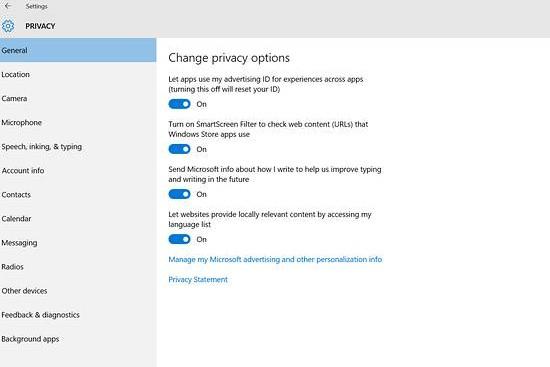This screenshot has height=367, width=550.
Task: Switch off the language list access toggle
Action: pyautogui.click(x=180, y=239)
